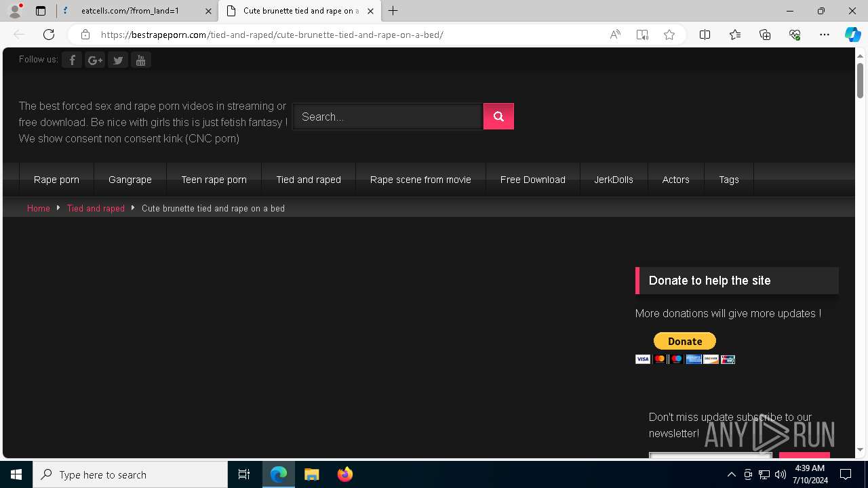Screen dimensions: 868x488
Task: Click the PayPal Donate button
Action: (x=685, y=342)
